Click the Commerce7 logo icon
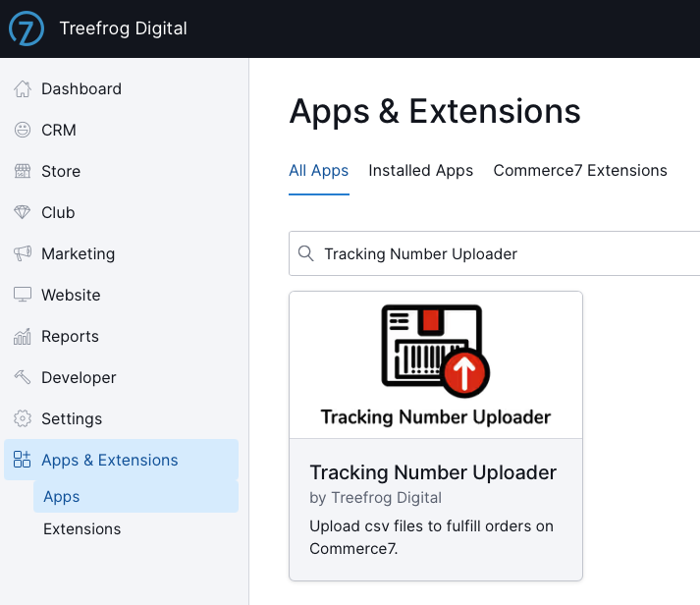 coord(27,28)
